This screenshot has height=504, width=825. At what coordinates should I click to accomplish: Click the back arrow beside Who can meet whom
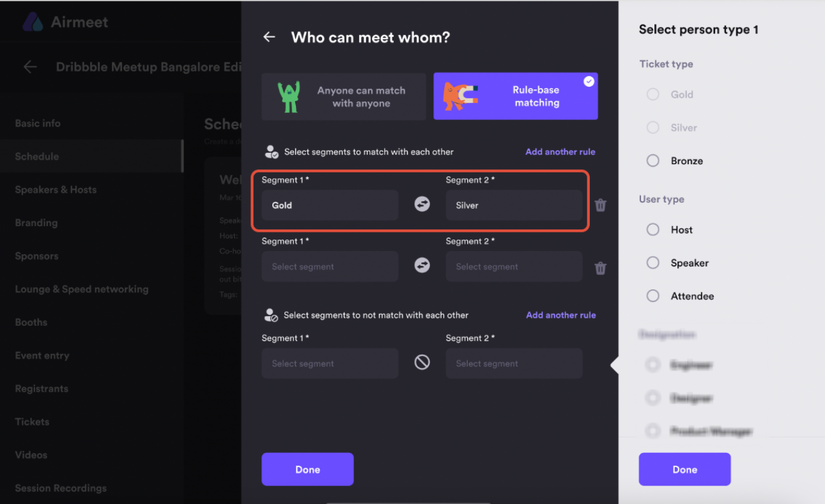tap(269, 37)
